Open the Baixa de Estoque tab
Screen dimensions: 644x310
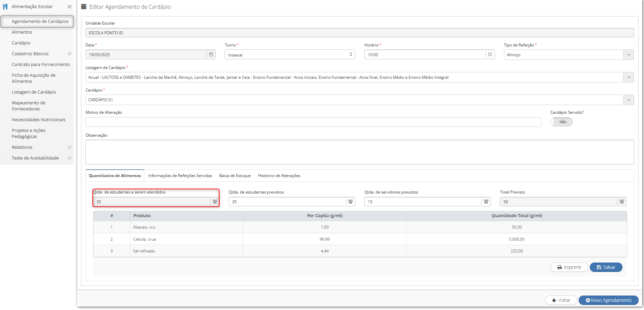click(x=235, y=176)
